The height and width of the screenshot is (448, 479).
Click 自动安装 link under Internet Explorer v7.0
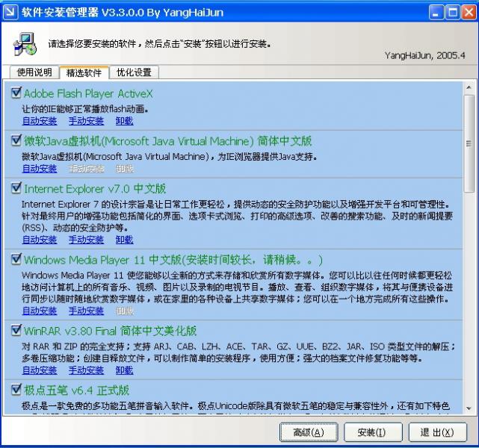coord(40,240)
